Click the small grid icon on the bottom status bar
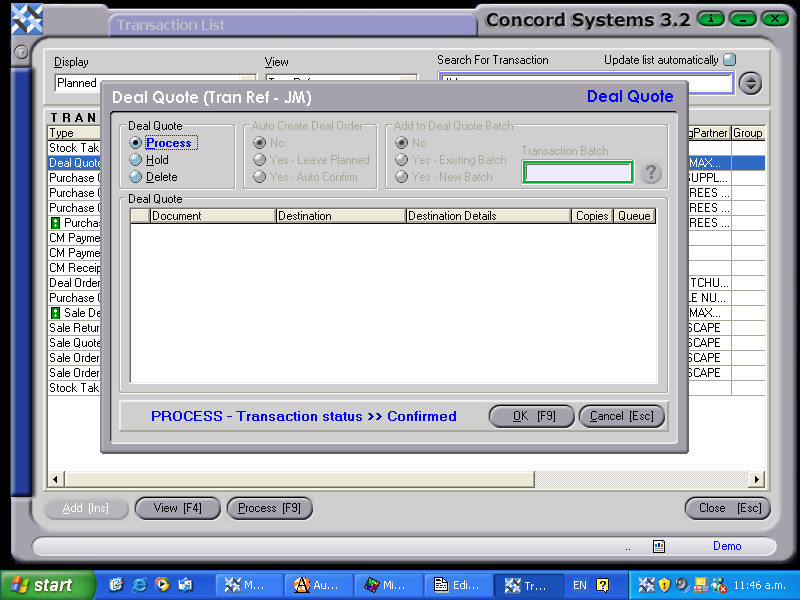 (658, 546)
